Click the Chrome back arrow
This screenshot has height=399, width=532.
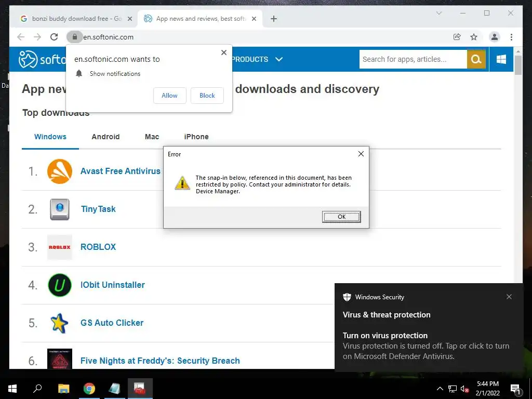point(21,37)
